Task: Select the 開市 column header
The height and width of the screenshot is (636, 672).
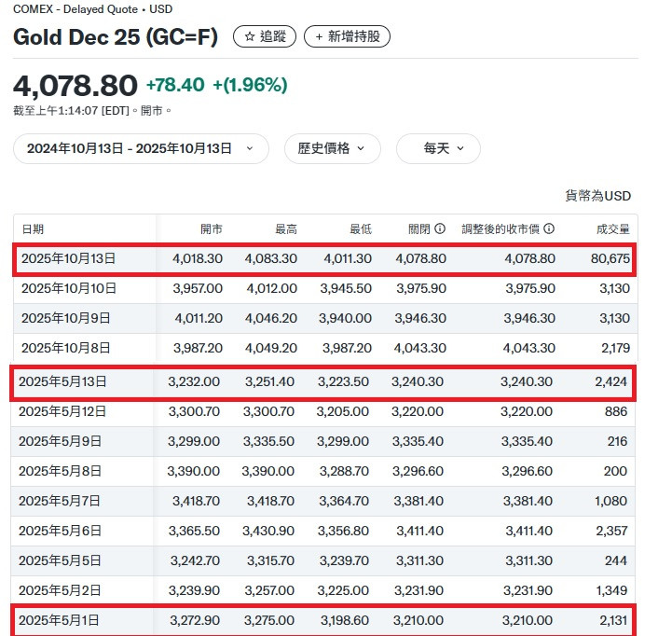Action: click(x=212, y=228)
